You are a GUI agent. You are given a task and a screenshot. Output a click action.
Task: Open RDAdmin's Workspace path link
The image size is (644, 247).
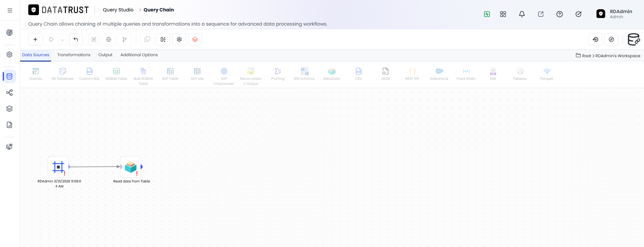point(618,56)
